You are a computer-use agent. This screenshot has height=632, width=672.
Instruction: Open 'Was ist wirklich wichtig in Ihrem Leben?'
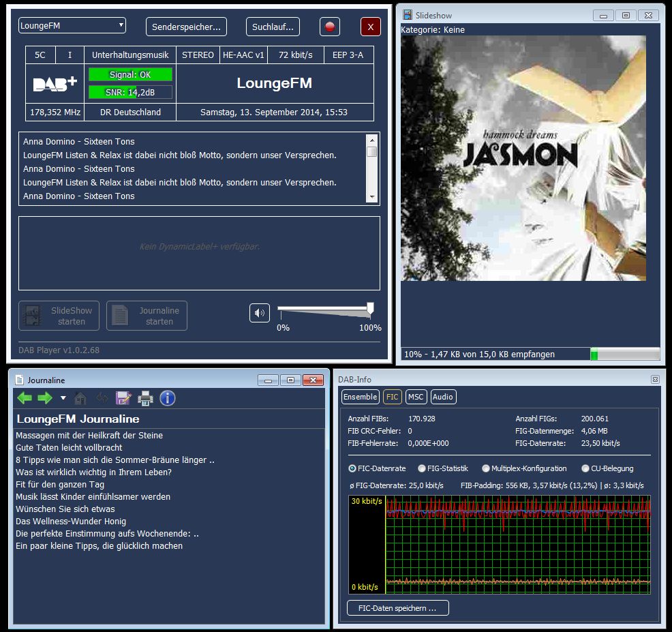pyautogui.click(x=93, y=472)
